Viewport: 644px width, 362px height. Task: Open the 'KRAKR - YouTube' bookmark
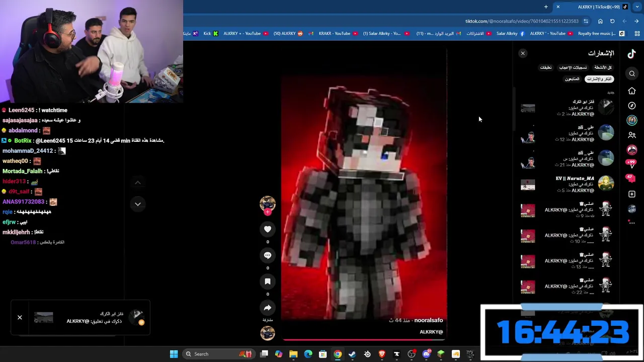[x=338, y=34]
